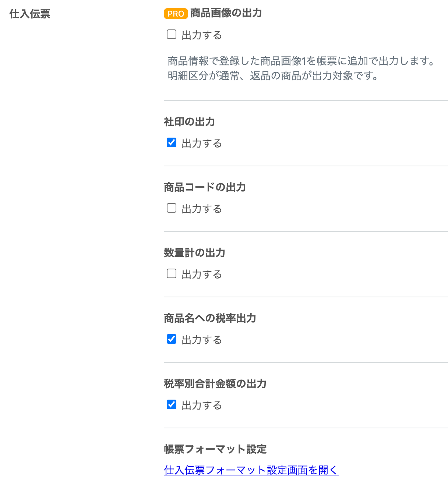Uncheck the 税率別合計金額の出力 checkbox

[172, 405]
